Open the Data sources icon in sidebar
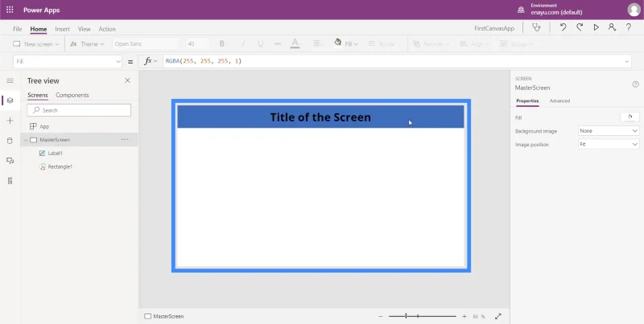The image size is (644, 324). pos(10,141)
